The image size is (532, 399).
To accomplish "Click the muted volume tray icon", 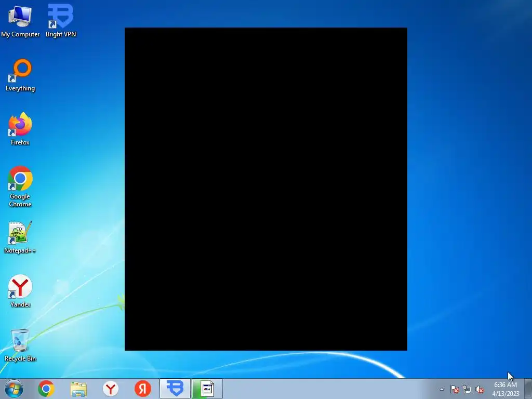I will coord(480,389).
